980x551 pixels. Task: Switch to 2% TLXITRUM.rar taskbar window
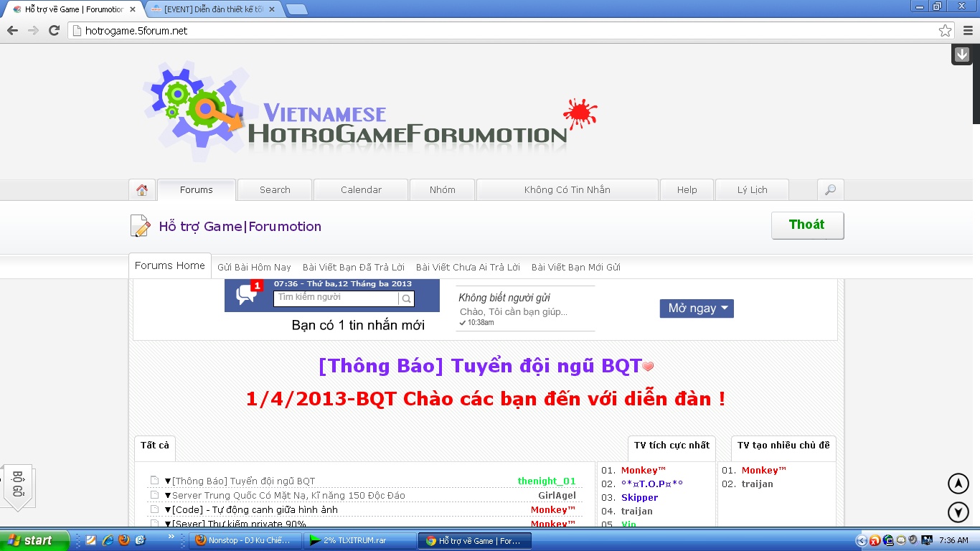[x=360, y=540]
